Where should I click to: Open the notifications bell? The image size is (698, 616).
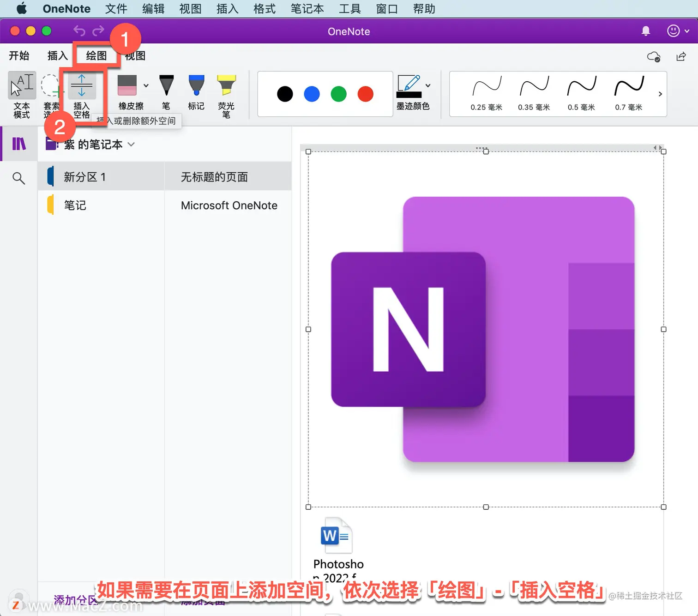(x=646, y=31)
